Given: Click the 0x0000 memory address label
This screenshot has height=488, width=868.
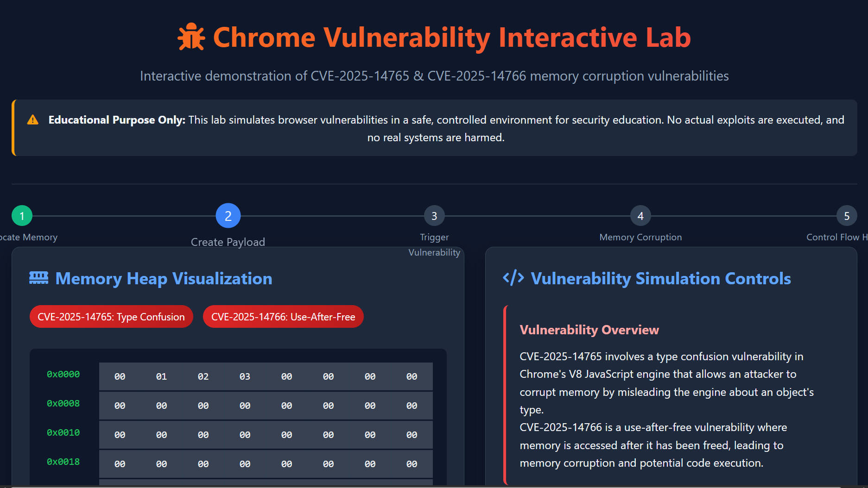Looking at the screenshot, I should [x=63, y=374].
